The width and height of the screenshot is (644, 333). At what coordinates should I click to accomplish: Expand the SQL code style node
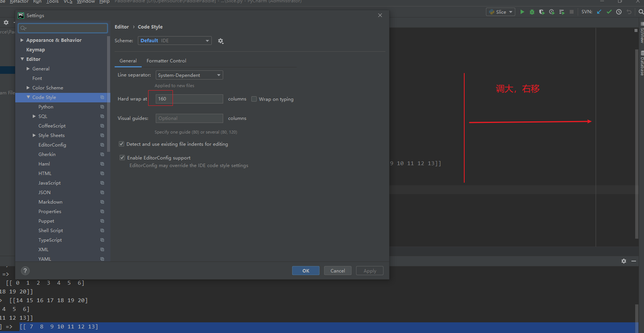[34, 116]
